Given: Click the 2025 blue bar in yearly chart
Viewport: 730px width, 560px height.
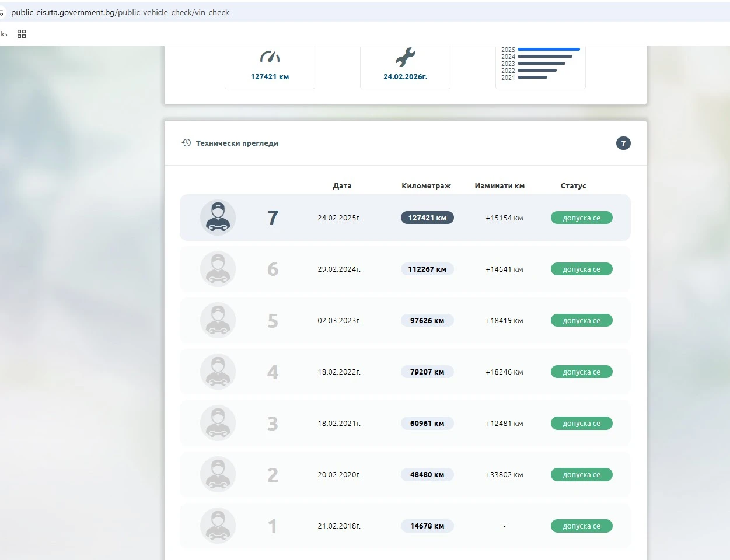Looking at the screenshot, I should pyautogui.click(x=549, y=50).
